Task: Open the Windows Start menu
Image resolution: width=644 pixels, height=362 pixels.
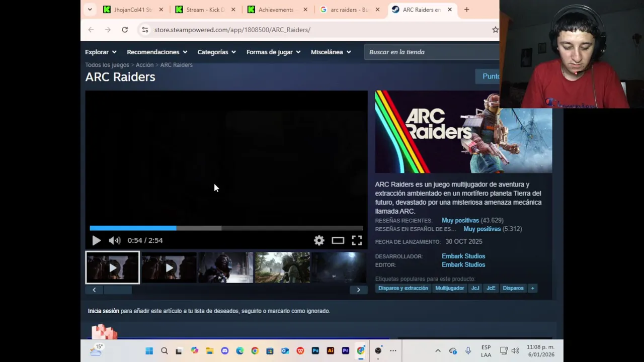Action: coord(149,351)
